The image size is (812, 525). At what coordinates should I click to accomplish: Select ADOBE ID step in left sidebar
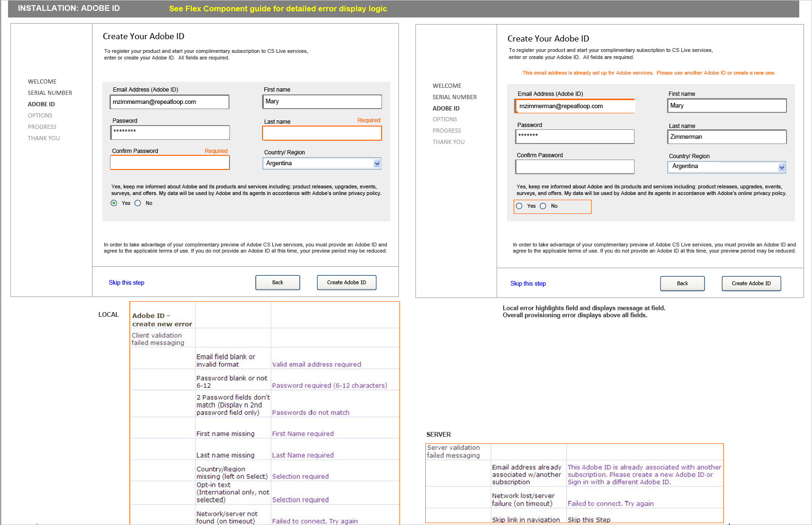[41, 104]
